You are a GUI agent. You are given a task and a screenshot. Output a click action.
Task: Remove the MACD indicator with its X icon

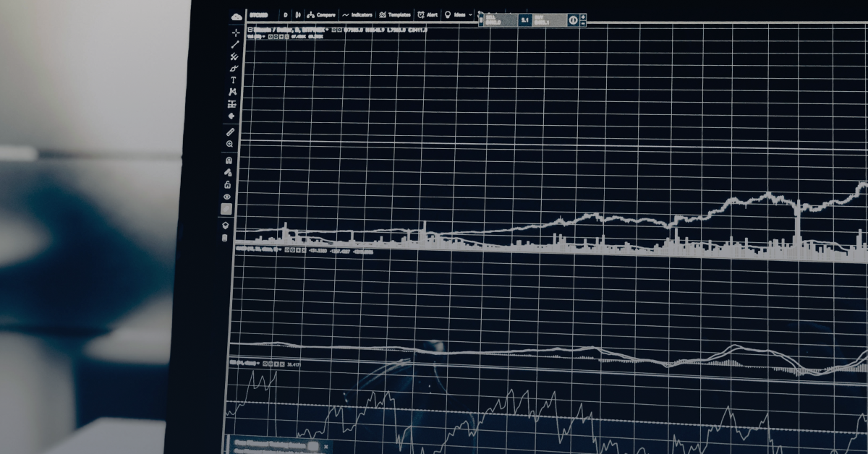point(304,250)
